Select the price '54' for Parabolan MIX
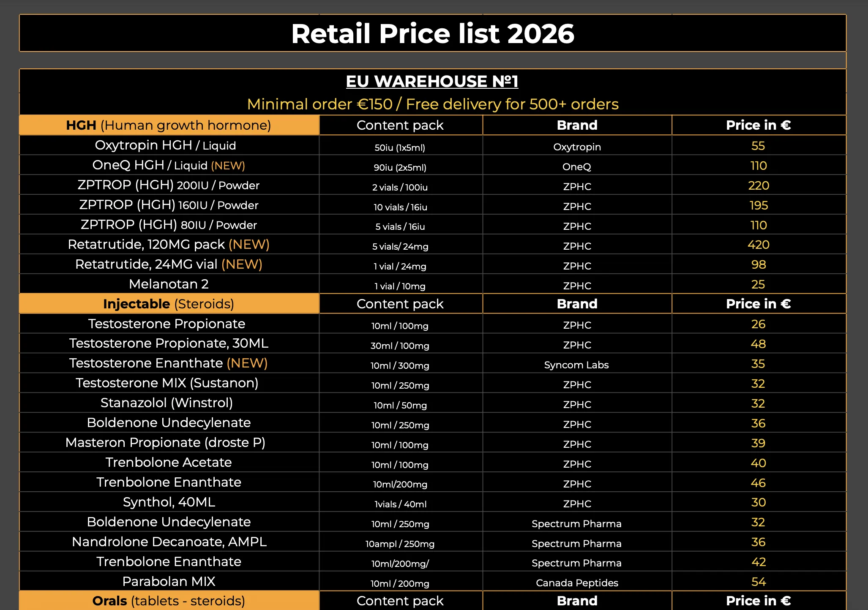 click(x=758, y=582)
